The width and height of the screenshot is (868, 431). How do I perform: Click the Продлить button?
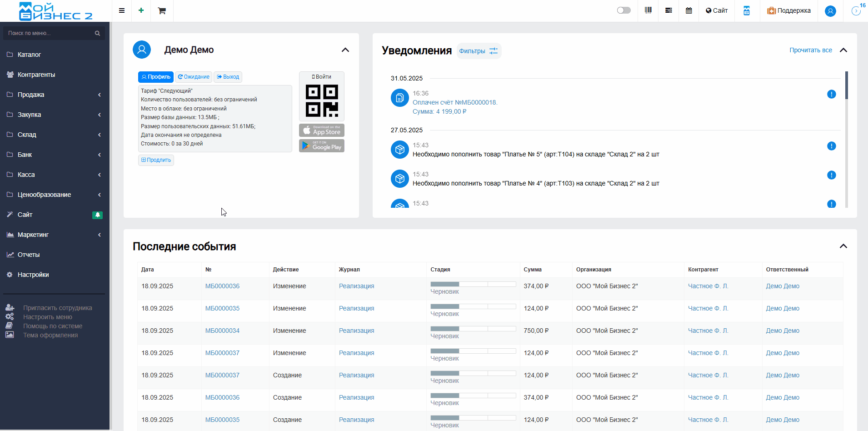[156, 160]
